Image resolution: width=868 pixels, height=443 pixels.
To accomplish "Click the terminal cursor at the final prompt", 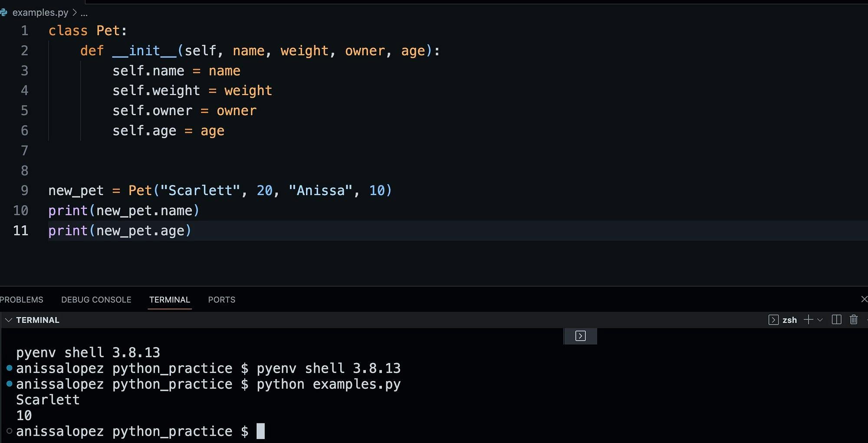I will point(260,431).
